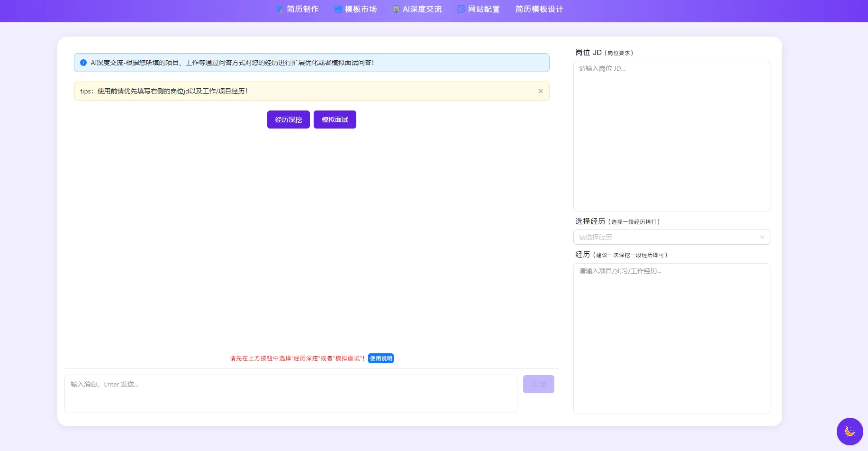Screen dimensions: 868x451
Task: Go to 简历模板设计
Action: [x=539, y=9]
